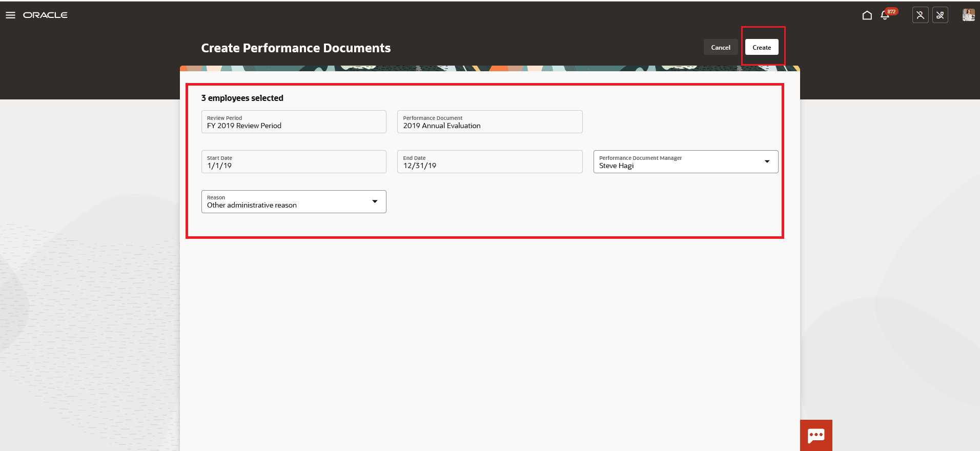
Task: Click the '3 employees selected' heading
Action: click(242, 98)
